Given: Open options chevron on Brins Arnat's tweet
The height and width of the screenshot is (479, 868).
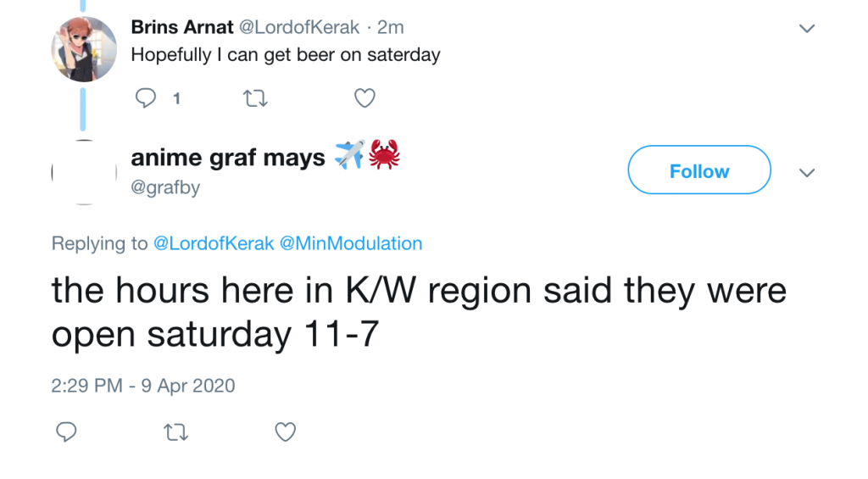Looking at the screenshot, I should pos(807,28).
